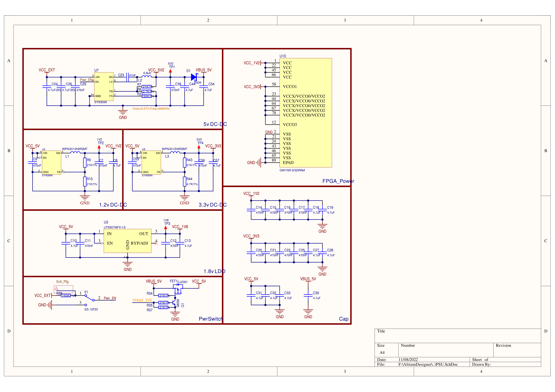Click the 'VCCO3' pin 12 label

(290, 125)
